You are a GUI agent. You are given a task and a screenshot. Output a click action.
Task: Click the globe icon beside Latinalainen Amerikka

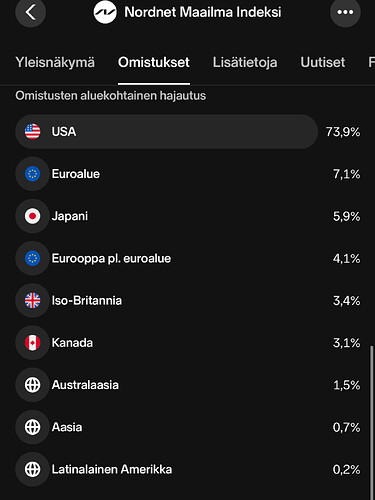[x=33, y=469]
